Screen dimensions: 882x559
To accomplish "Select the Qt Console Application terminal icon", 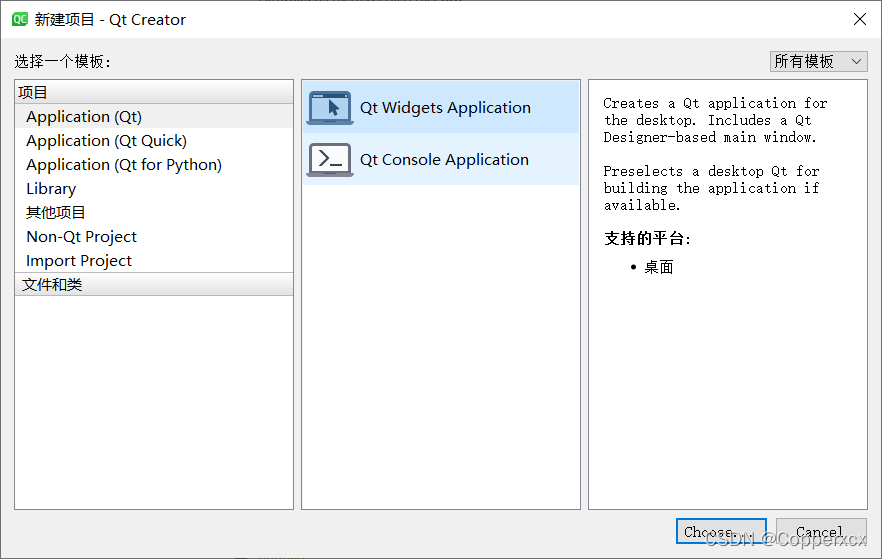I will (x=330, y=160).
